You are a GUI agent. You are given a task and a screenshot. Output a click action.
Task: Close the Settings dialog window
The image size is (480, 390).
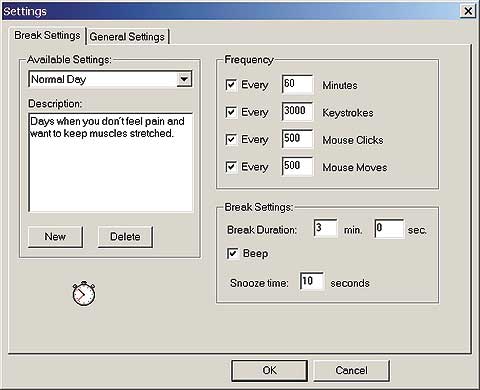(x=468, y=11)
